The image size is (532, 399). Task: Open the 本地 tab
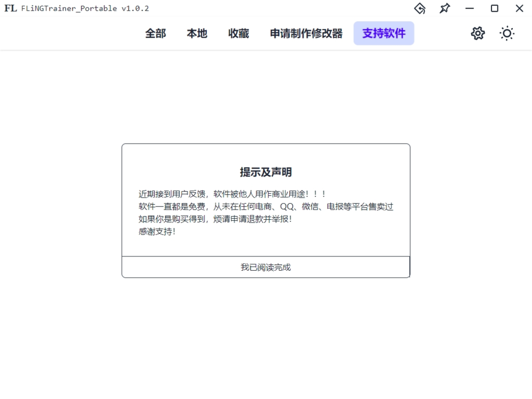(x=196, y=33)
